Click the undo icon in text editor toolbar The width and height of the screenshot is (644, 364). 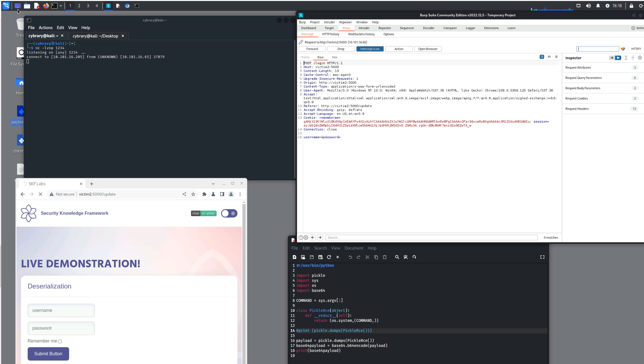(350, 257)
